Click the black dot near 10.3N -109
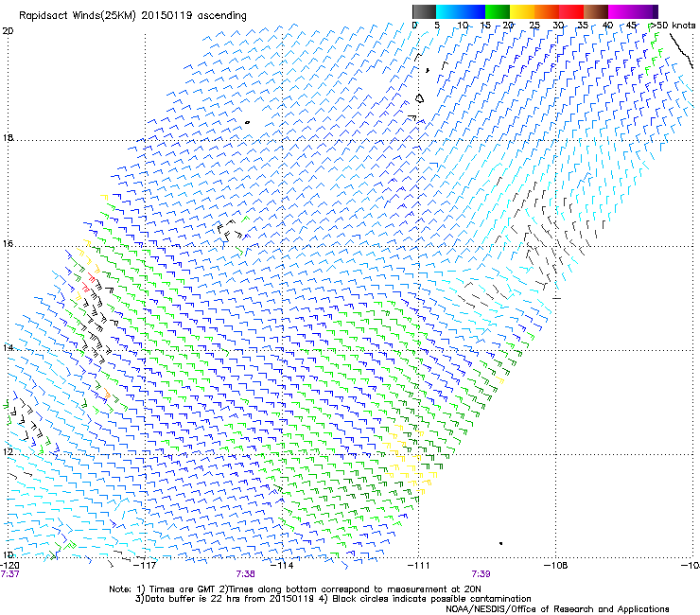 (501, 543)
